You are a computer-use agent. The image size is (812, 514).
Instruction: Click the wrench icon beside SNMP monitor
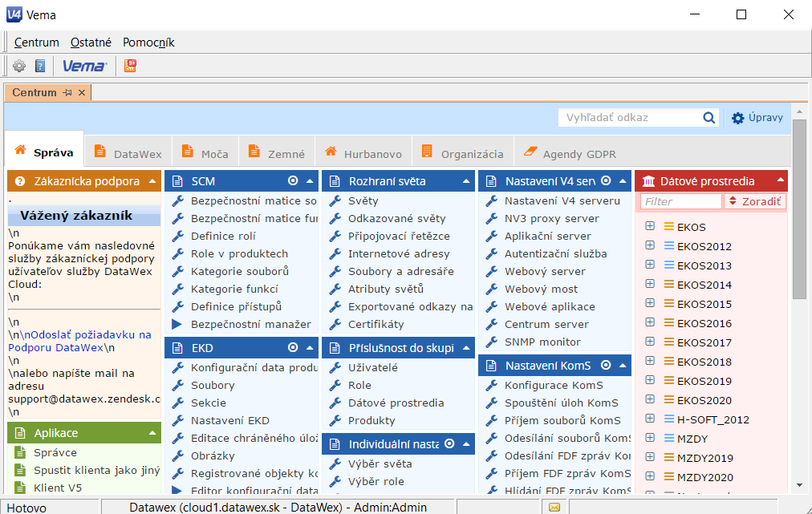click(x=491, y=342)
